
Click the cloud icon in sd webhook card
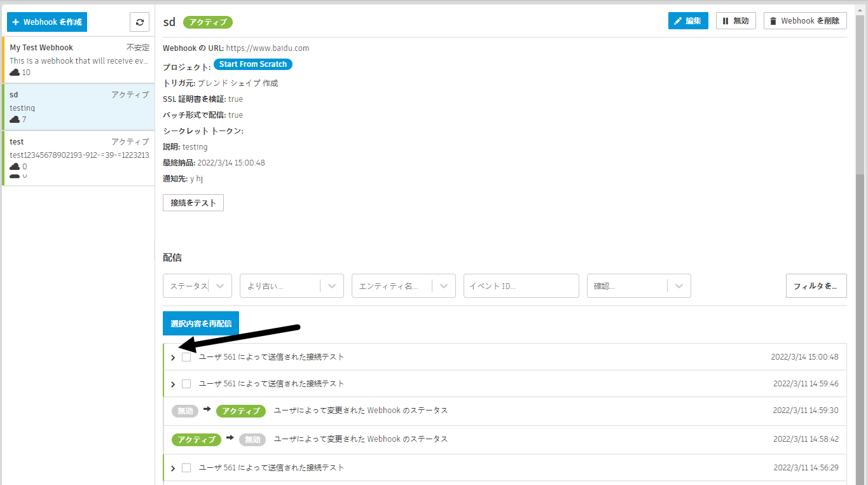(15, 120)
